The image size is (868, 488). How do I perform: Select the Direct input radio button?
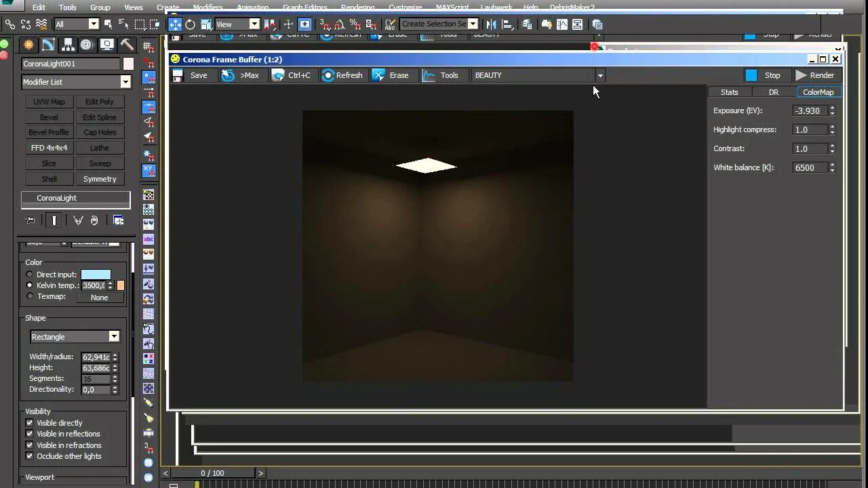click(x=29, y=274)
